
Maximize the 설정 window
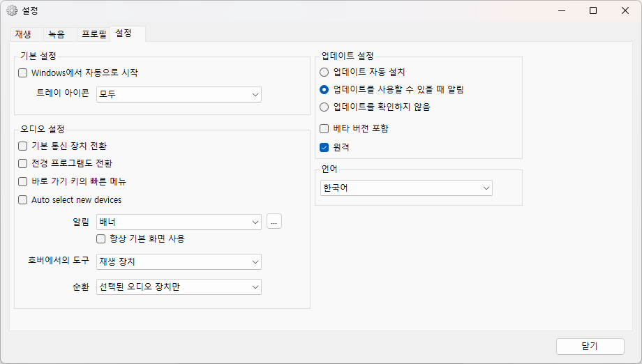593,10
